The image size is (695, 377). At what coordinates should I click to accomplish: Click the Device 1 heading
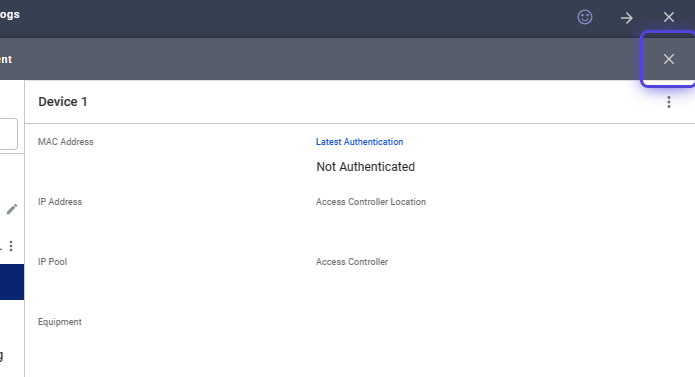(x=63, y=102)
